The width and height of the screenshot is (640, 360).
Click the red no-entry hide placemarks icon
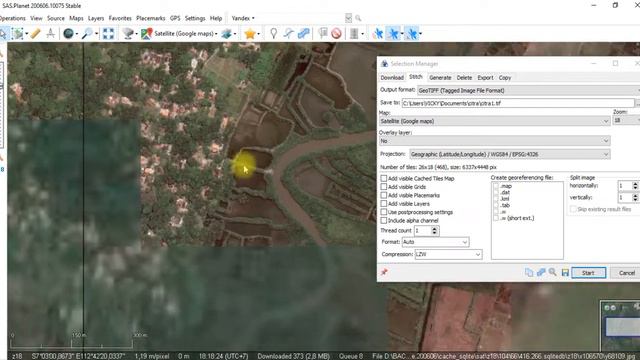click(x=336, y=33)
